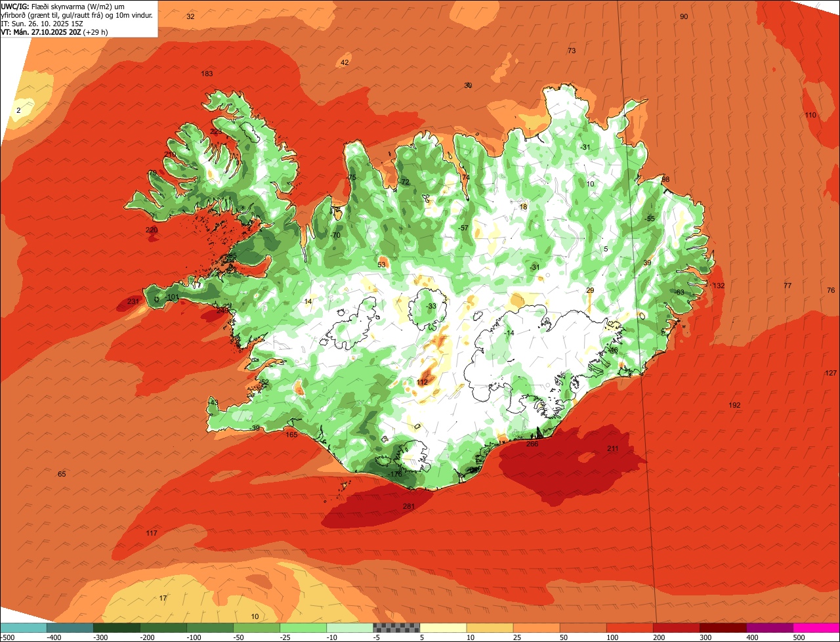Click the map value '220' west of the Westfjords
This screenshot has height=642, width=840.
pyautogui.click(x=152, y=230)
